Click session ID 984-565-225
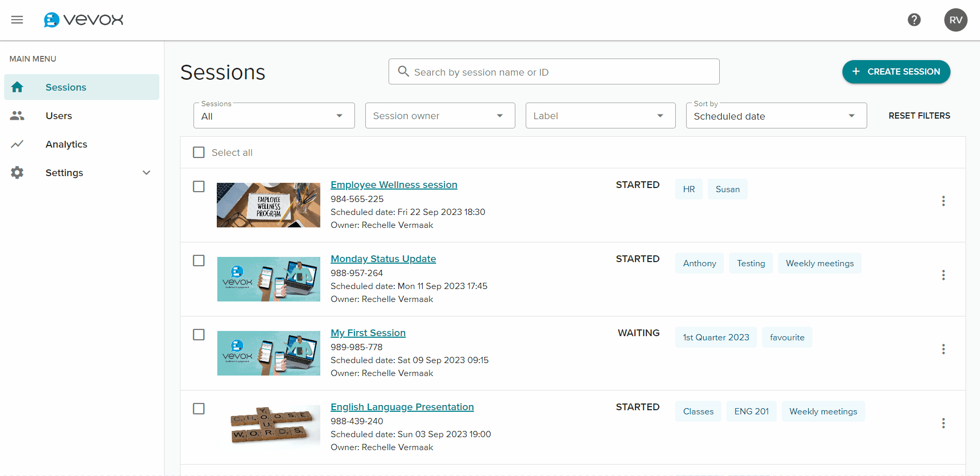The image size is (980, 476). (357, 199)
